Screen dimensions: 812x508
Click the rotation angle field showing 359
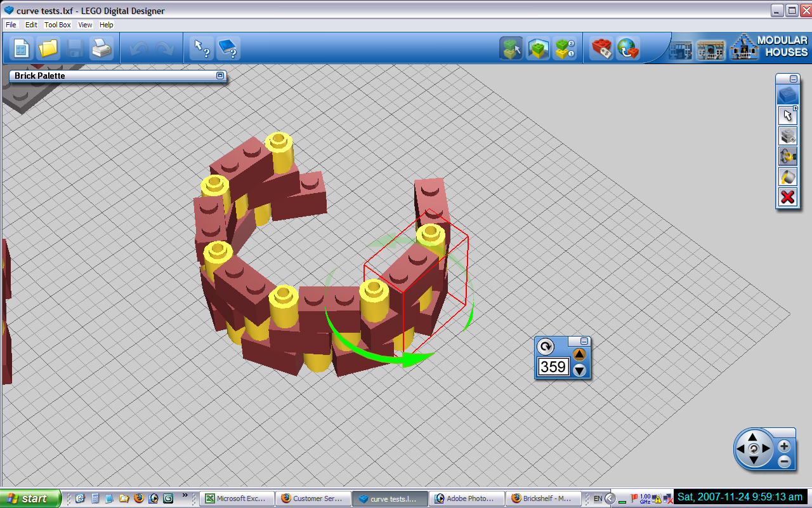tap(554, 366)
